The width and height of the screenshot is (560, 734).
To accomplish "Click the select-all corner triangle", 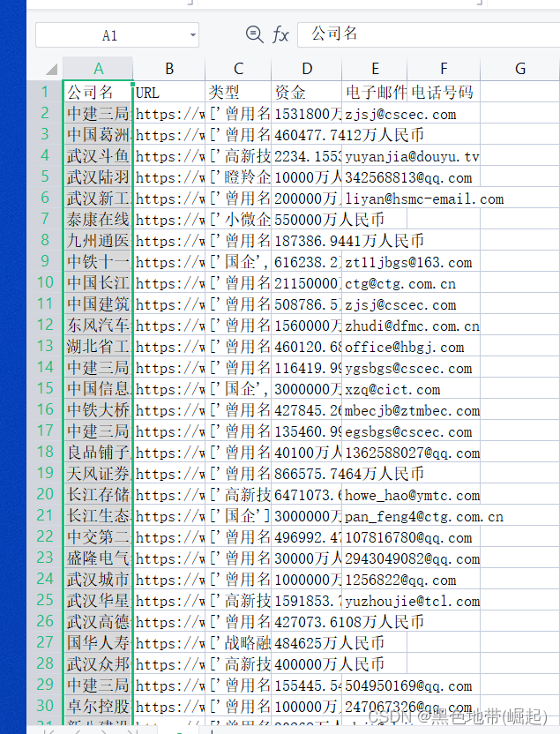I will click(51, 69).
